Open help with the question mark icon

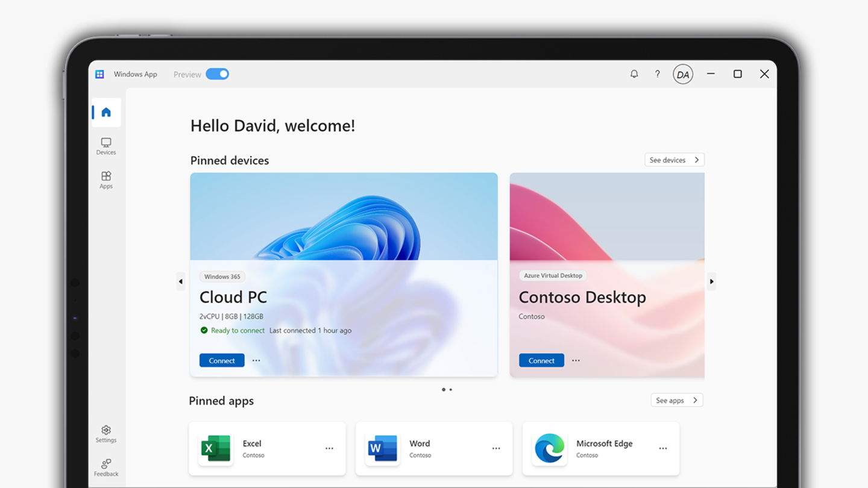658,74
